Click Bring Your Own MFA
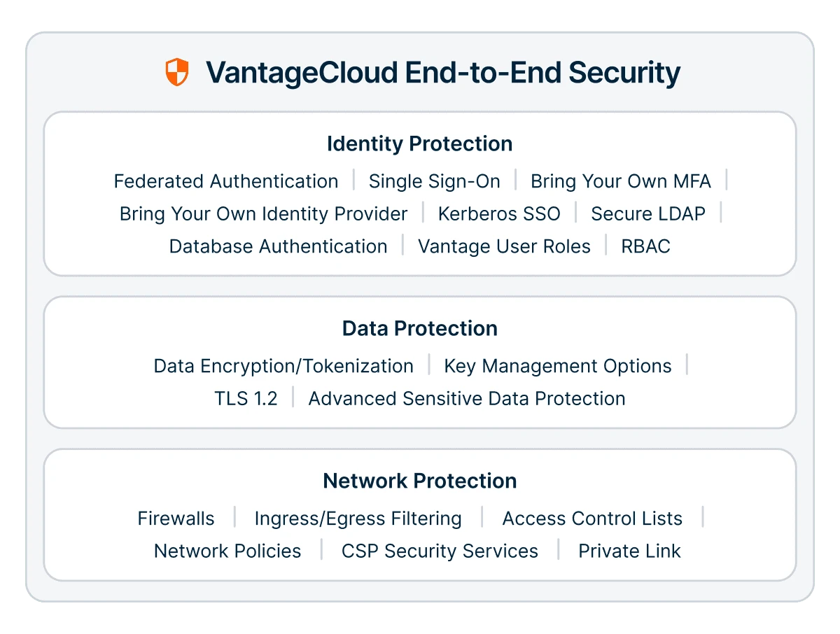Viewport: 840px width, 634px height. [x=621, y=181]
